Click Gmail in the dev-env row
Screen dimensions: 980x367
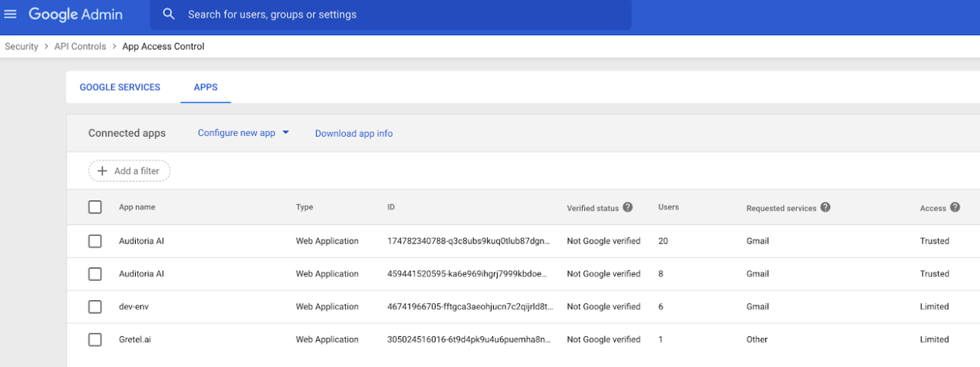[758, 307]
